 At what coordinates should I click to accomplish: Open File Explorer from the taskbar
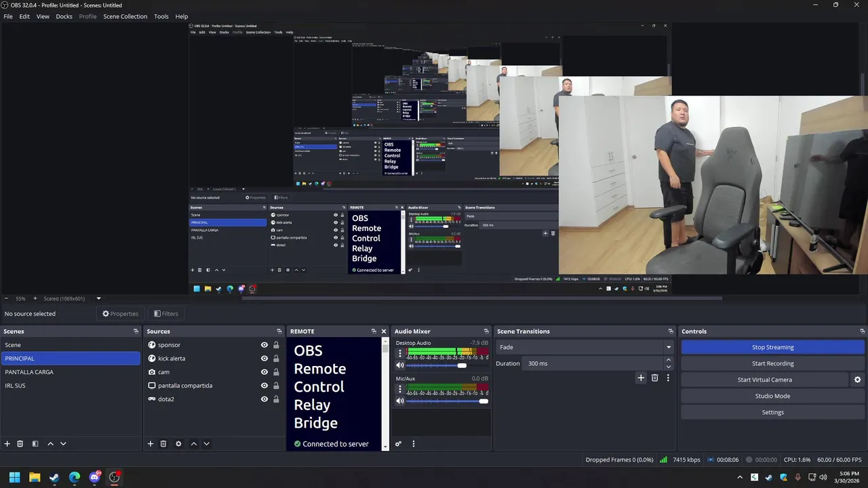click(35, 477)
